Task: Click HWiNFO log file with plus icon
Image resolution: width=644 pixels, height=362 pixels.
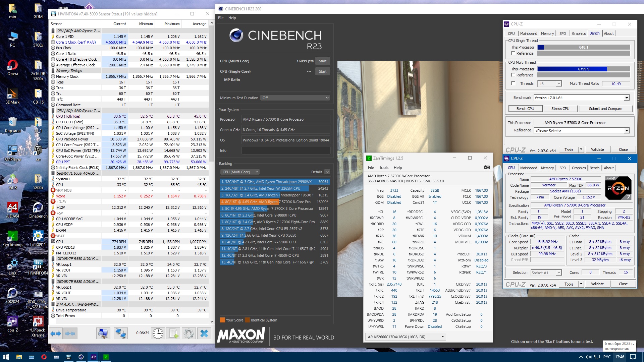Action: coord(173,334)
